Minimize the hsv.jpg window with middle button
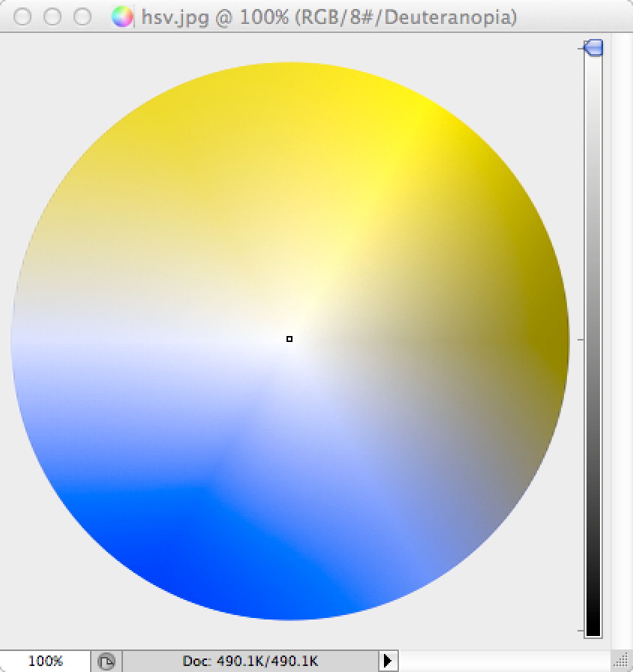This screenshot has width=633, height=672. coord(52,17)
